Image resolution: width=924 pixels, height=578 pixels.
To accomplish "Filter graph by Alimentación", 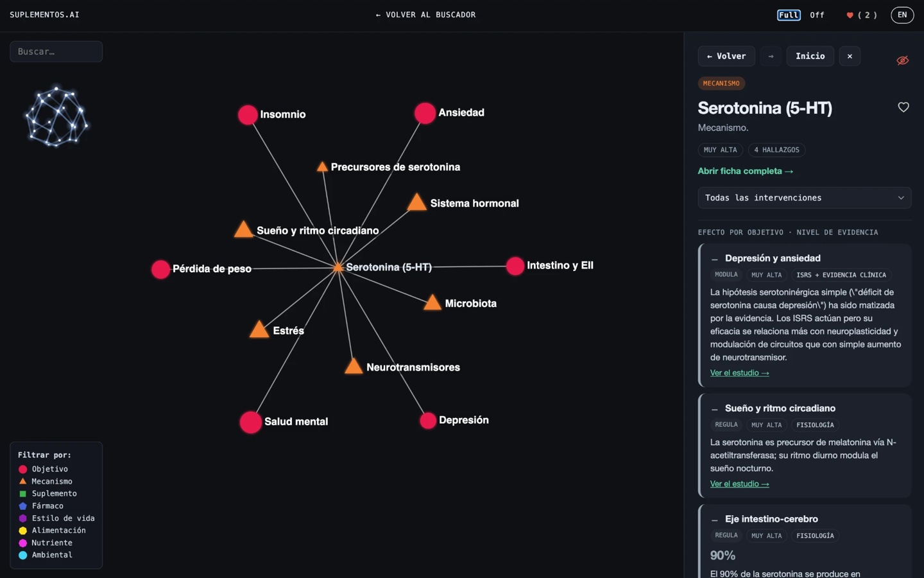I will 52,530.
